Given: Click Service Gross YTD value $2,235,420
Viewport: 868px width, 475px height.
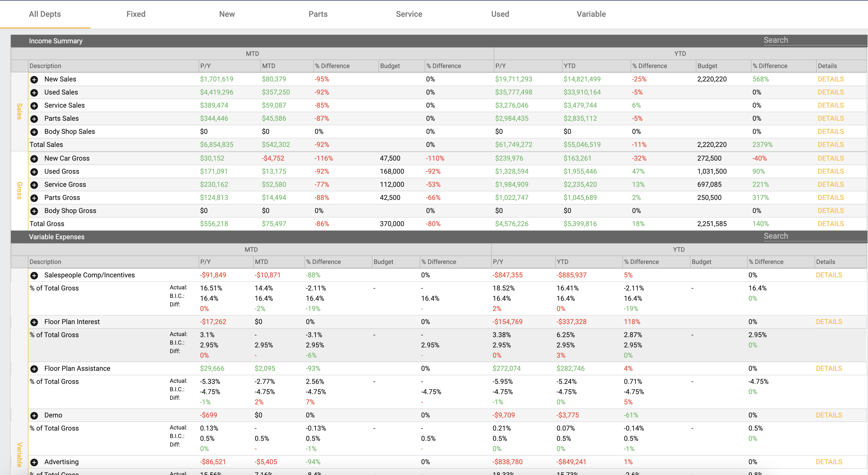Looking at the screenshot, I should tap(580, 185).
